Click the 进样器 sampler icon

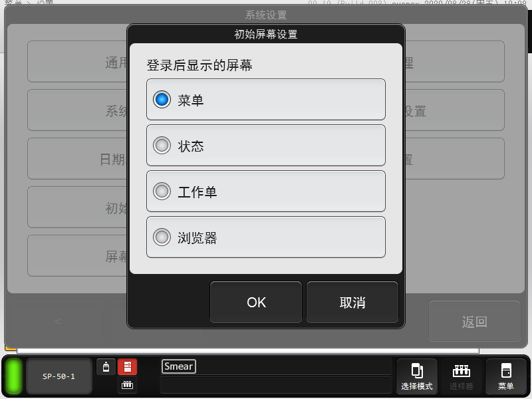[461, 376]
